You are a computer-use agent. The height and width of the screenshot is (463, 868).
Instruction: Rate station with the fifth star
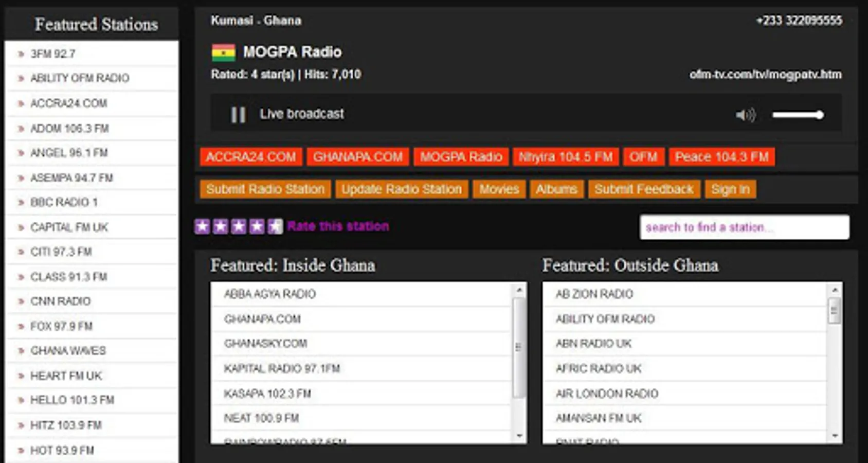pos(275,226)
